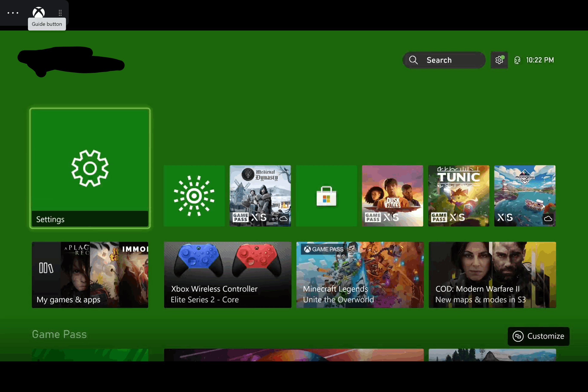Open the search bar icon

click(413, 60)
